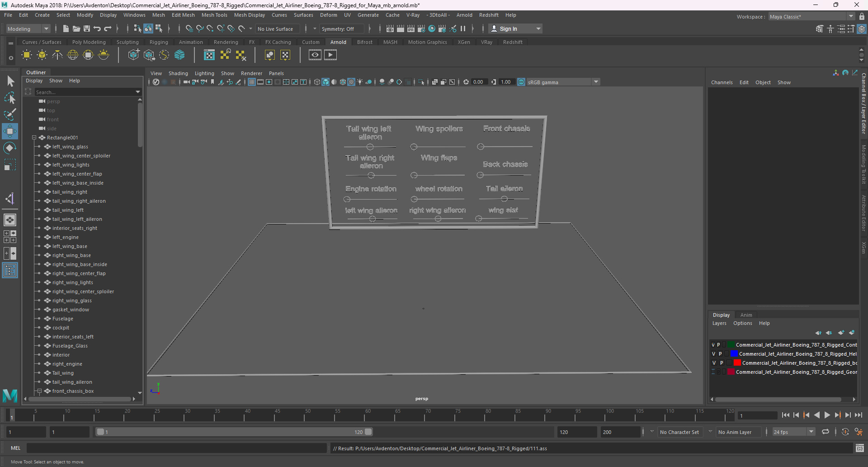Click Symmetry Off setting

tap(341, 29)
